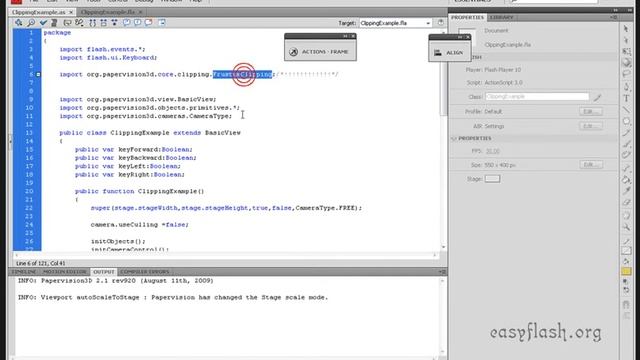Click the FPS value 30.00
Viewport: 640px width, 360px height.
493,151
